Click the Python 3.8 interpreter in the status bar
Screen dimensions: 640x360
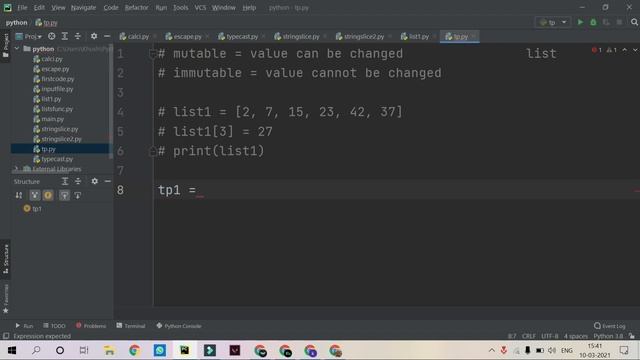[608, 336]
